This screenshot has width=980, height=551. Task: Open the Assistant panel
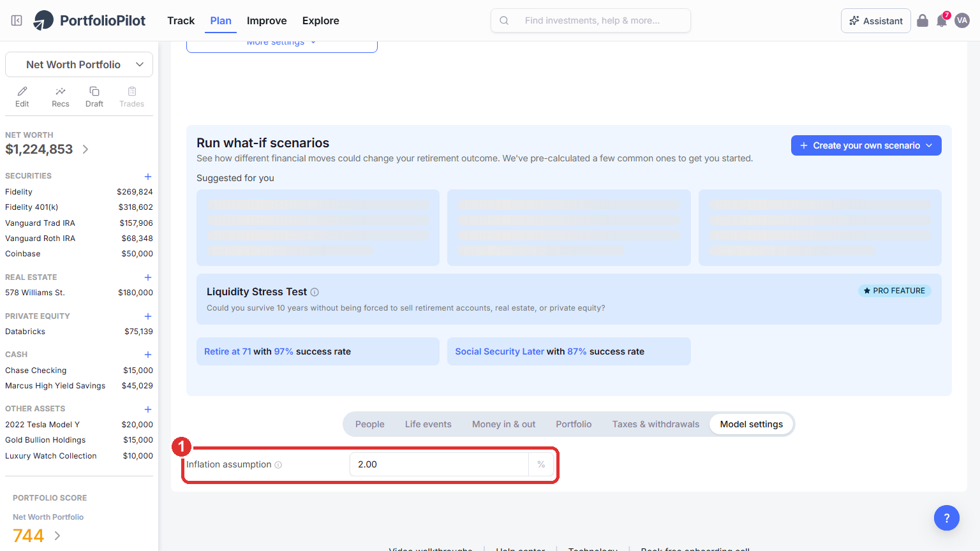click(x=876, y=20)
